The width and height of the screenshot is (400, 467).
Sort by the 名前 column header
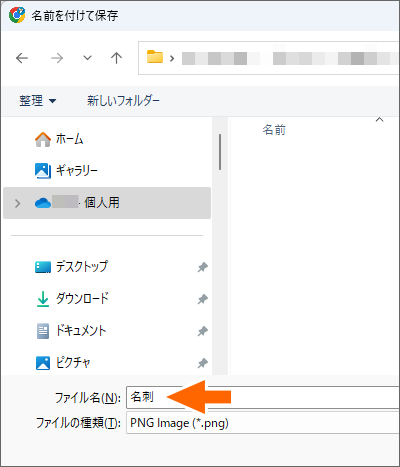coord(274,130)
